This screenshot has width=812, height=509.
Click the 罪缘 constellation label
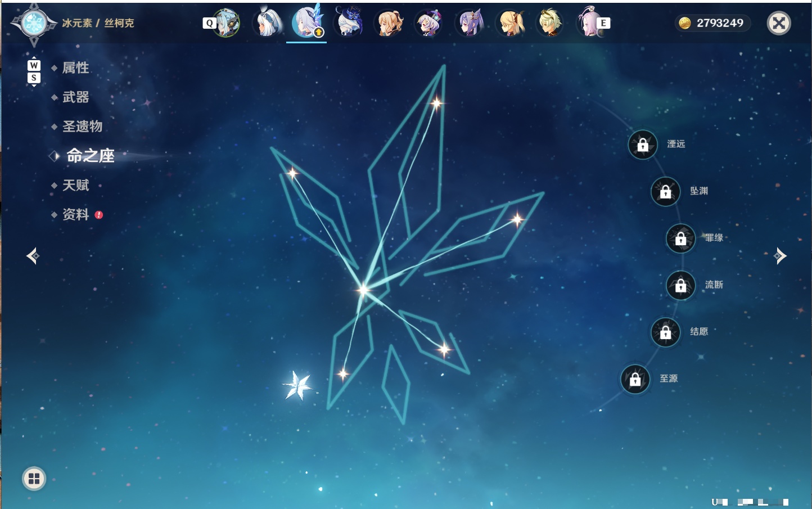(x=714, y=237)
